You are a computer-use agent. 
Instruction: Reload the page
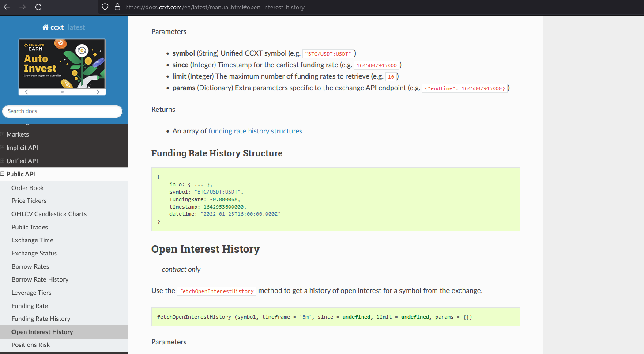[39, 7]
